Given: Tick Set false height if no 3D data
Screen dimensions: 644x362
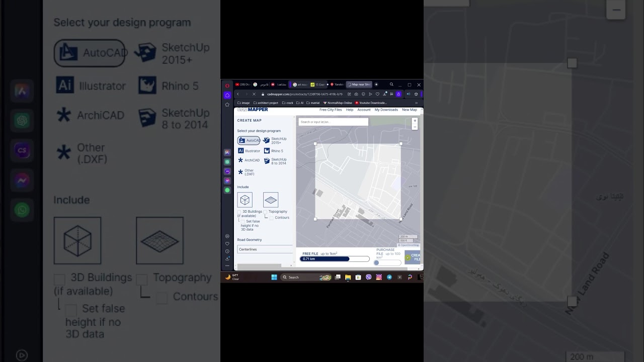Looking at the screenshot, I should (x=243, y=221).
